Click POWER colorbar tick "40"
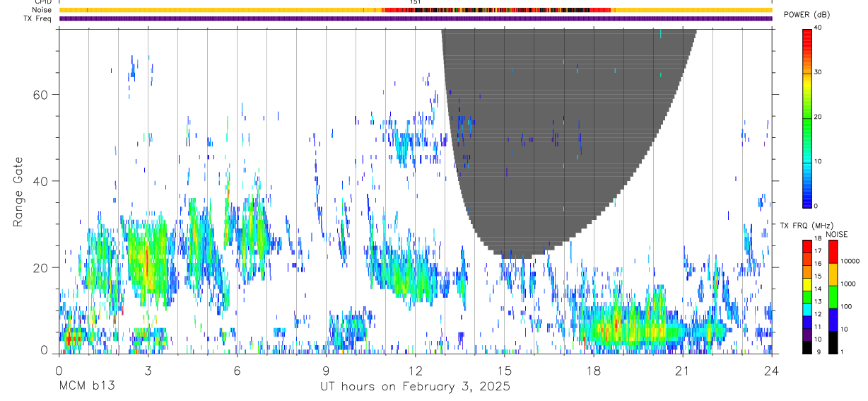Image resolution: width=868 pixels, height=401 pixels. click(x=819, y=28)
